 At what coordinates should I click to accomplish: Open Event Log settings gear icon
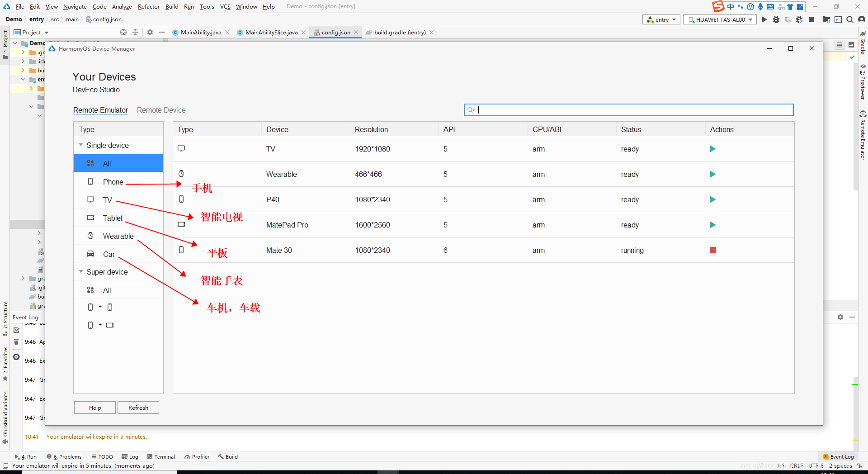coord(840,317)
